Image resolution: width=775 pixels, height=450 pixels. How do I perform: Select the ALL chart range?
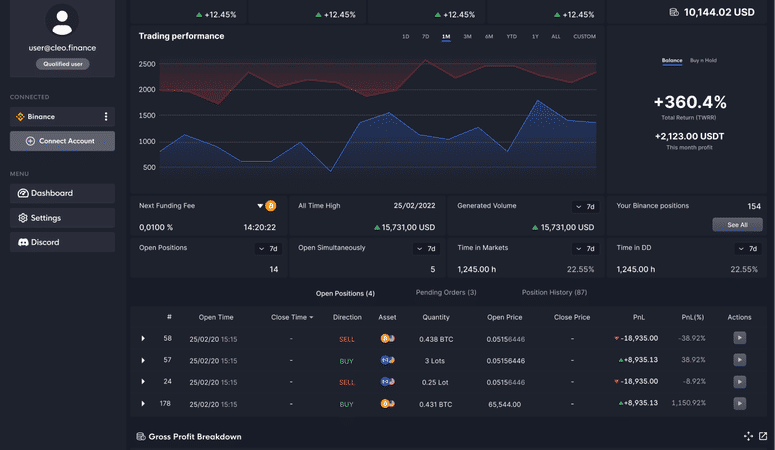tap(556, 37)
